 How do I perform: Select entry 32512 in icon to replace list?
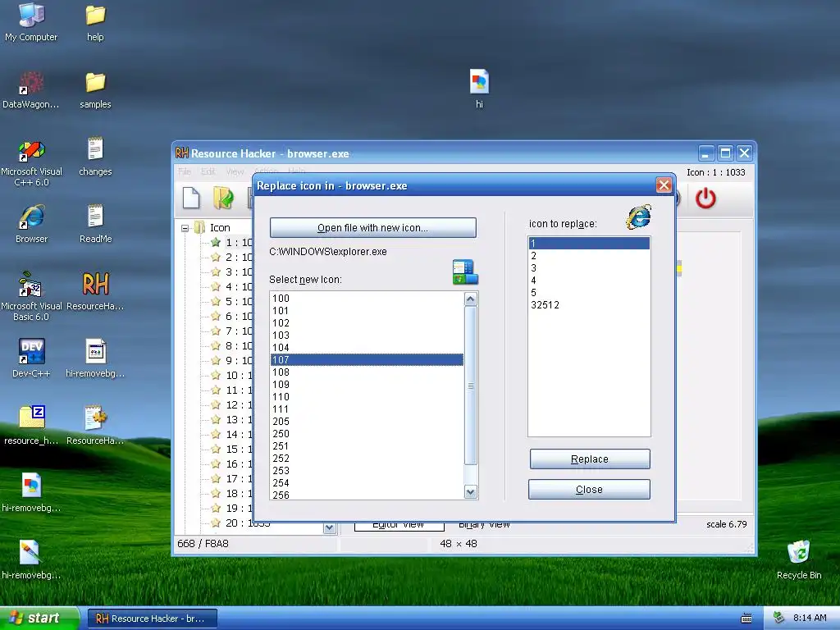pos(589,305)
